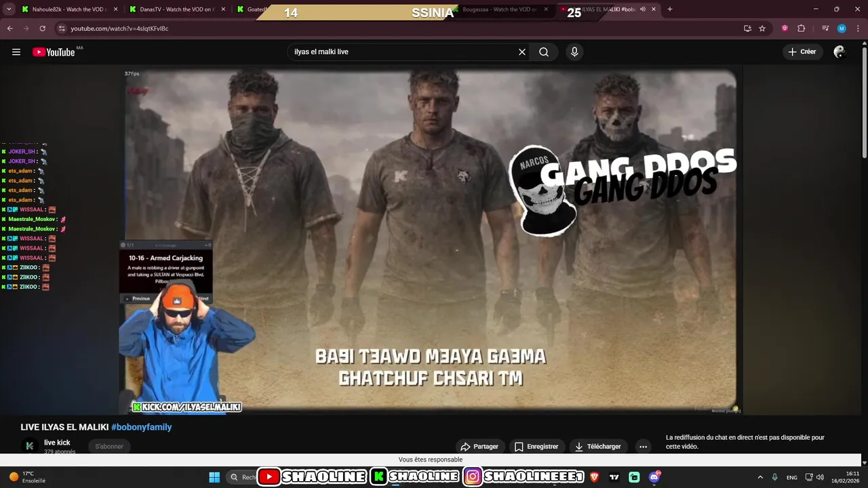Open the browser extensions puzzle icon
The width and height of the screenshot is (868, 488).
tap(802, 28)
